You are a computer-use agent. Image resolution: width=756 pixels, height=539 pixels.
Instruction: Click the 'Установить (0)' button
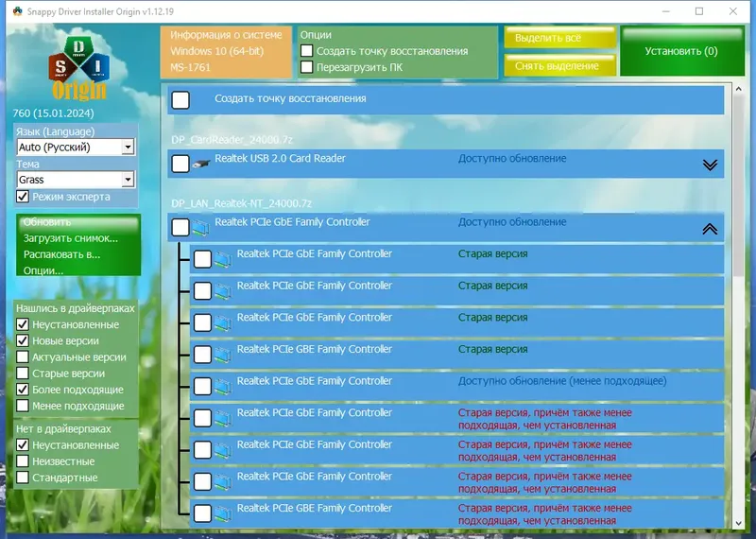(681, 51)
